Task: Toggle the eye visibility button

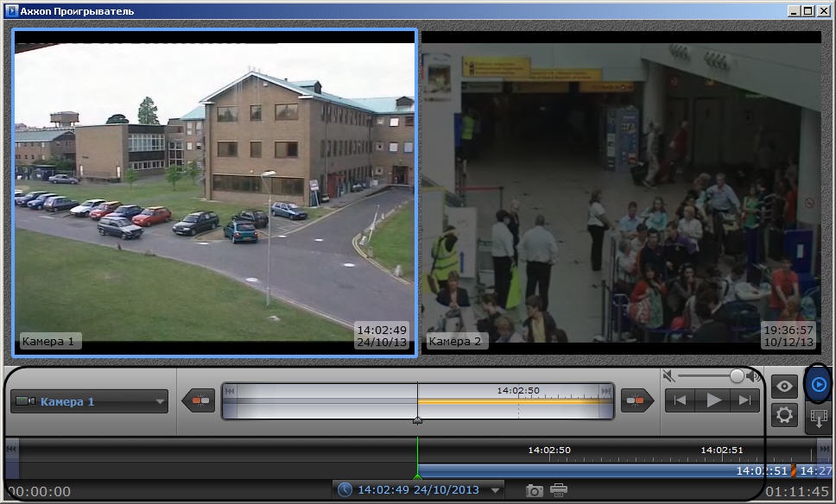Action: coord(784,387)
